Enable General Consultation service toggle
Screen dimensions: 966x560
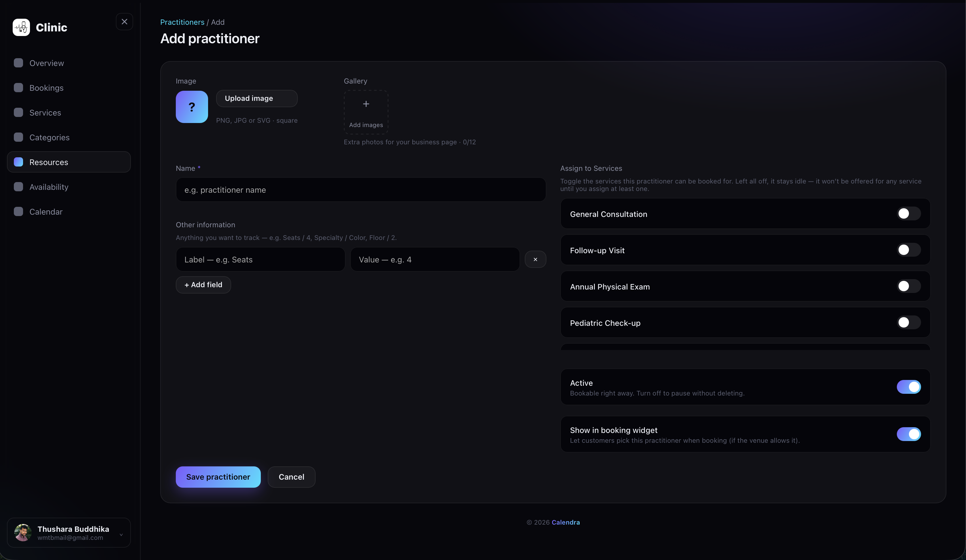(x=908, y=213)
